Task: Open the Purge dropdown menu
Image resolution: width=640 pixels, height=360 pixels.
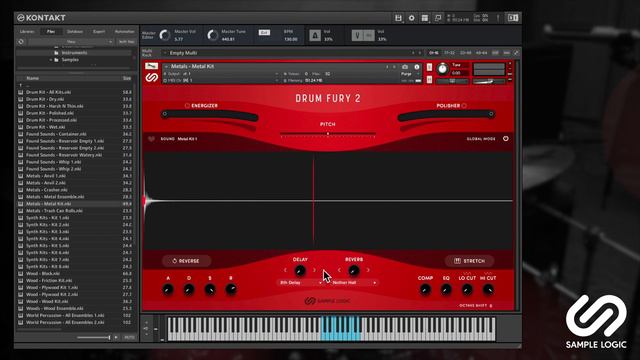Action: [x=409, y=74]
